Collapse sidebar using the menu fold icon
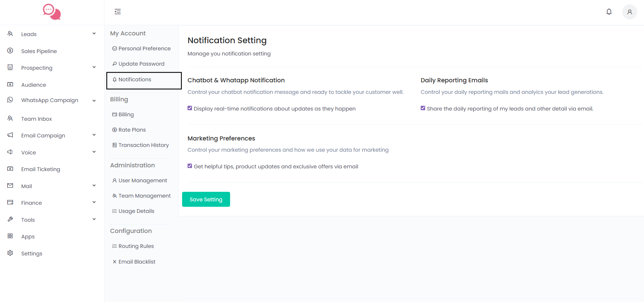644x302 pixels. pos(118,12)
